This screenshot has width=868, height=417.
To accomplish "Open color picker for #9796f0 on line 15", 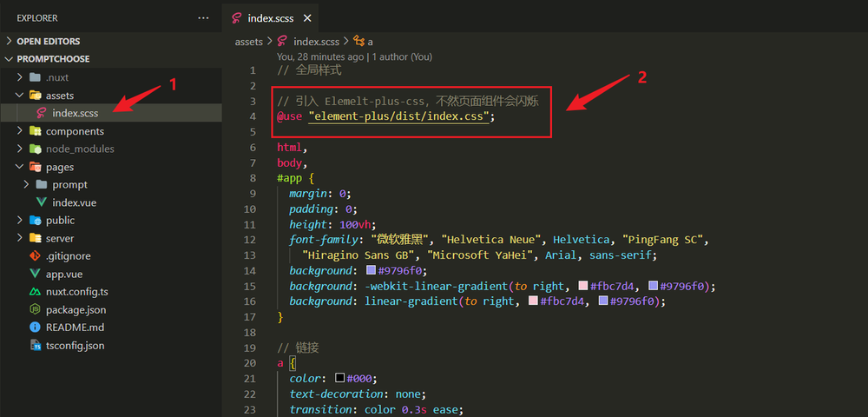I will [654, 287].
